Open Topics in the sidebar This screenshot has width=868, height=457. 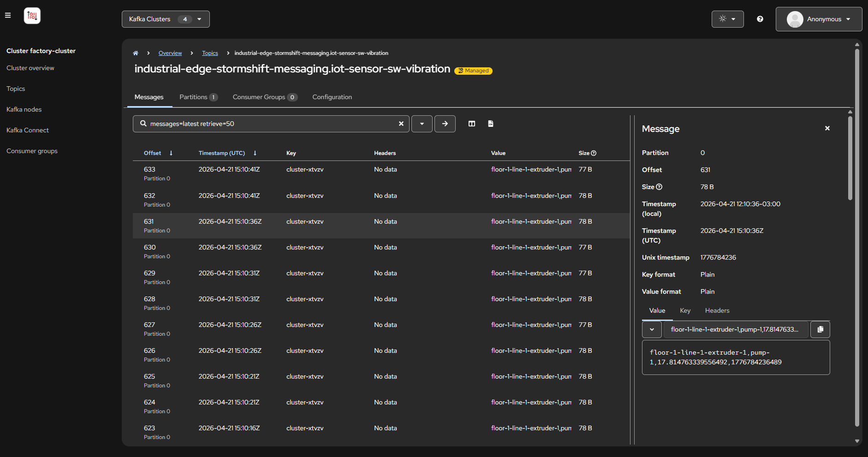coord(16,89)
